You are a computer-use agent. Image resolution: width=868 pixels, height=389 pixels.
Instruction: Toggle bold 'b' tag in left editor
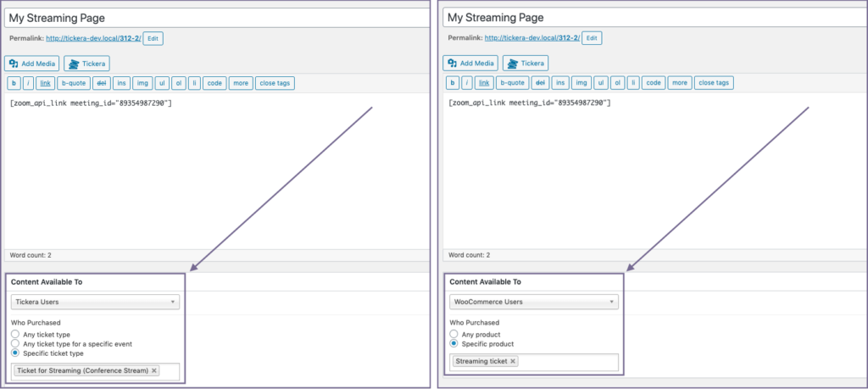pyautogui.click(x=14, y=83)
